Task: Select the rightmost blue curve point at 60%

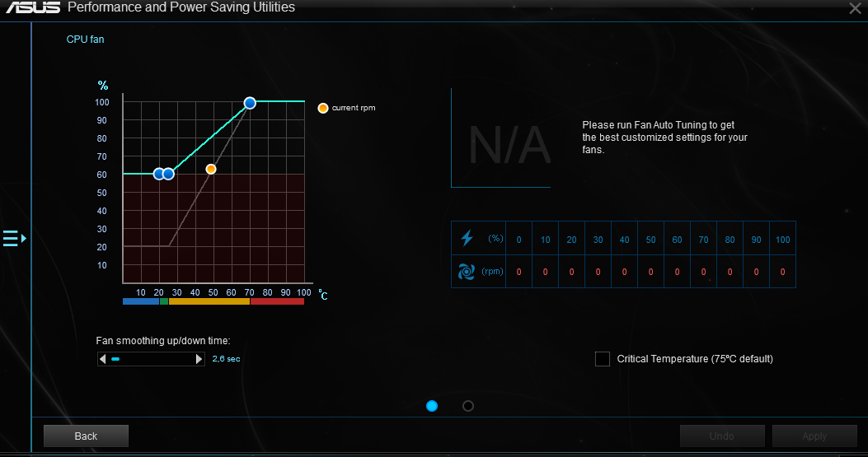Action: (x=168, y=174)
